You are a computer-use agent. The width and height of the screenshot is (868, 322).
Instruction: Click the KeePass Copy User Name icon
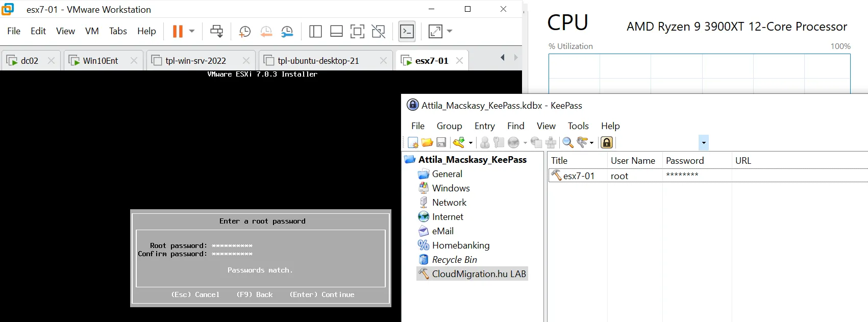(x=485, y=142)
